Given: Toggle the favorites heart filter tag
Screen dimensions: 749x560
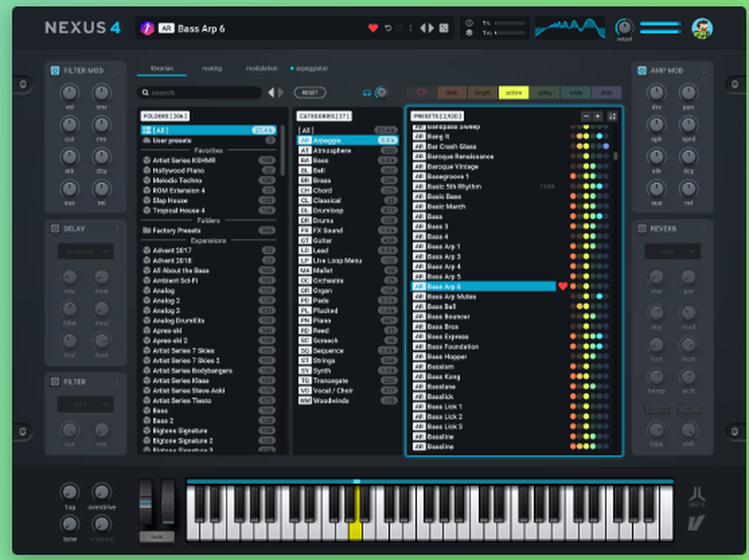Looking at the screenshot, I should coord(421,93).
